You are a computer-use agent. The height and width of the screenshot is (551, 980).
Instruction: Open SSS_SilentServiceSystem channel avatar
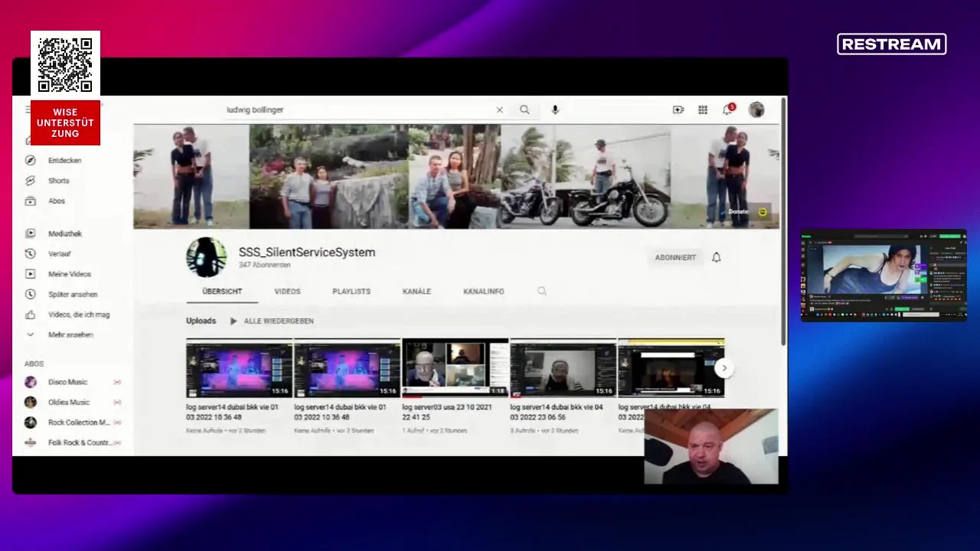[207, 257]
